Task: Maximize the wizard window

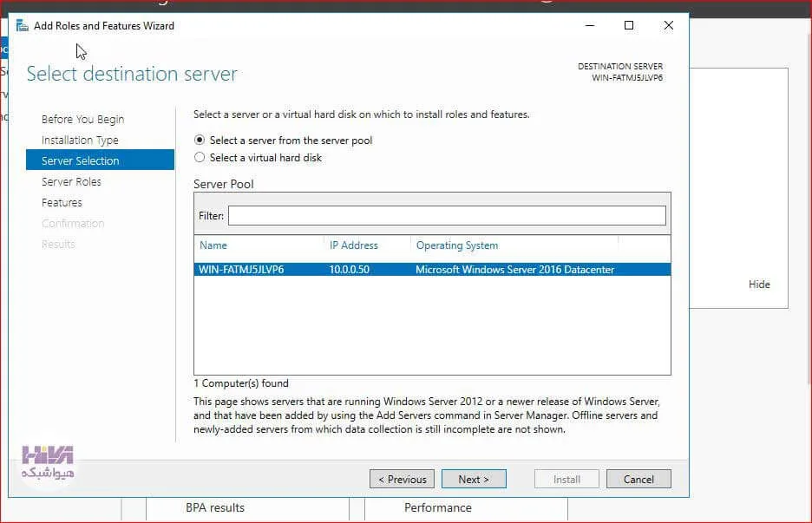Action: click(x=629, y=25)
